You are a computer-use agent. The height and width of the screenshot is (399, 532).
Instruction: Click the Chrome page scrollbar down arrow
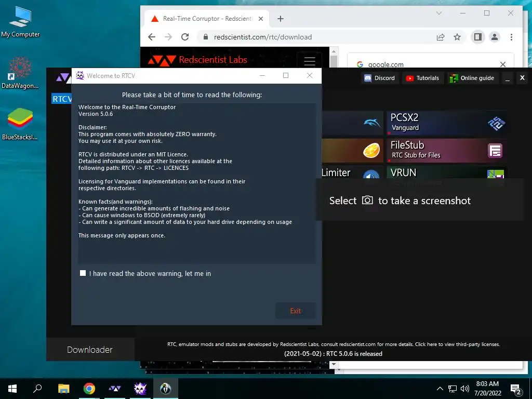tap(334, 364)
